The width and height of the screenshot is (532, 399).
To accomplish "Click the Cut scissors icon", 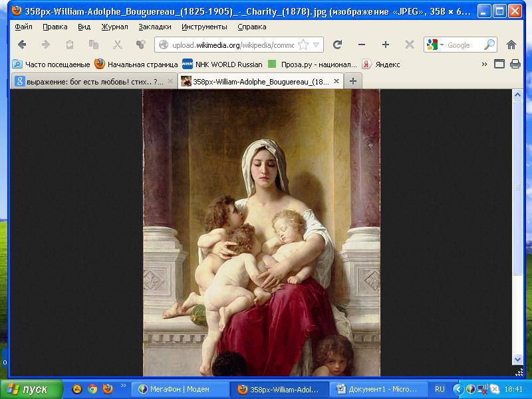I will 118,45.
